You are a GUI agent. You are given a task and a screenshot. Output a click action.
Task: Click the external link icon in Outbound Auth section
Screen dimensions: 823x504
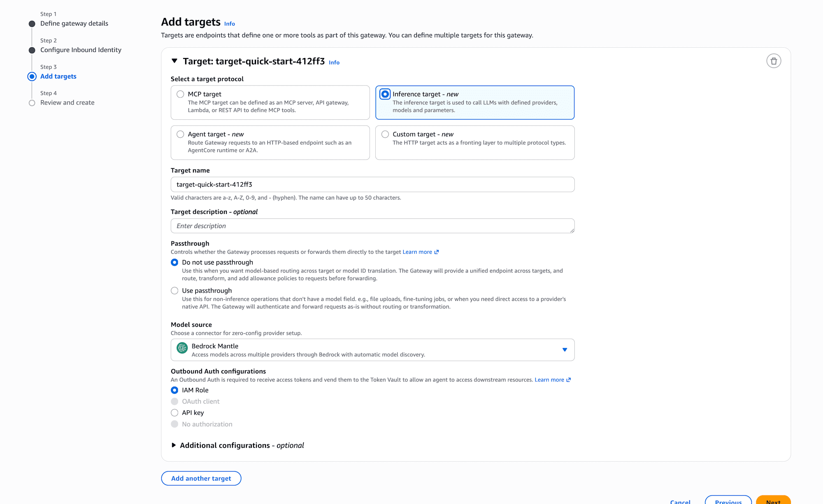569,380
